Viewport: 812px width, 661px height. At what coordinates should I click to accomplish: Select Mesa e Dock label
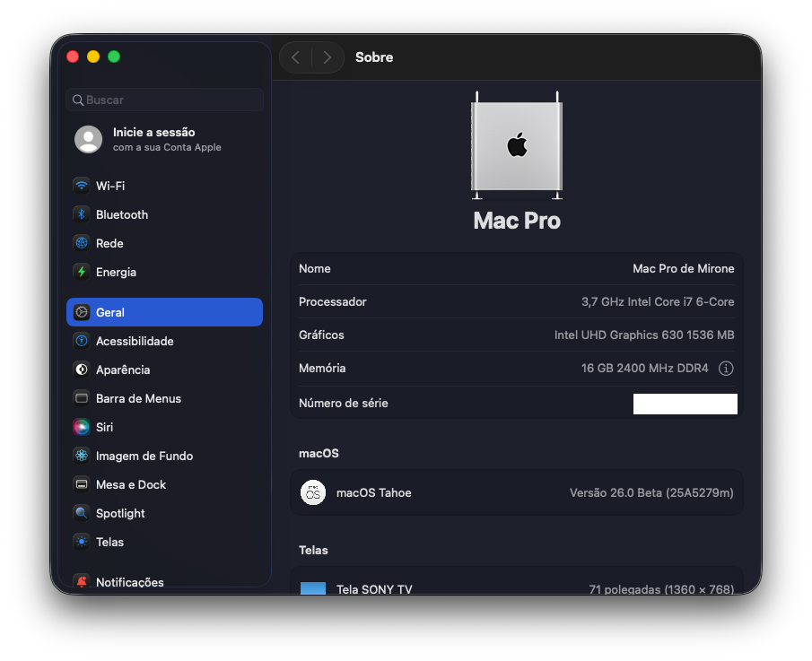point(130,484)
